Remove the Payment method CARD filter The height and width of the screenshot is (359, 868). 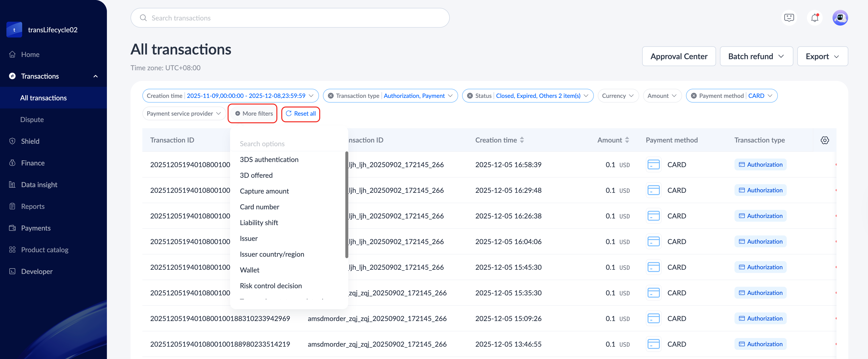tap(694, 96)
